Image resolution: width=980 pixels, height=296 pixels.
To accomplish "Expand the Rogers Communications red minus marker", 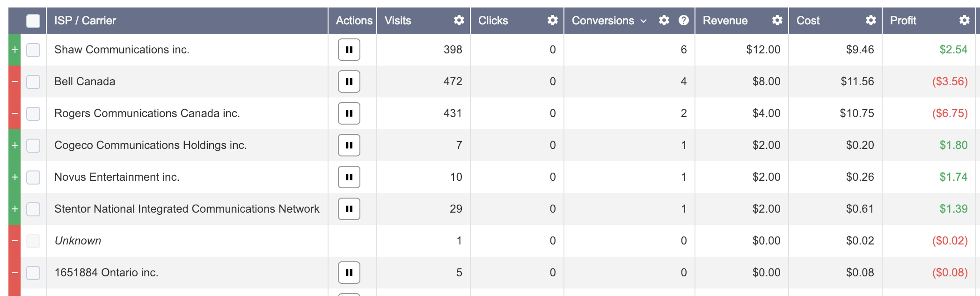I will tap(15, 113).
